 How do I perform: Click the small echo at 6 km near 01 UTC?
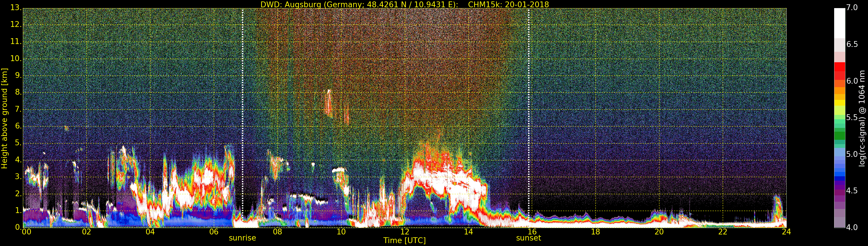click(x=66, y=128)
